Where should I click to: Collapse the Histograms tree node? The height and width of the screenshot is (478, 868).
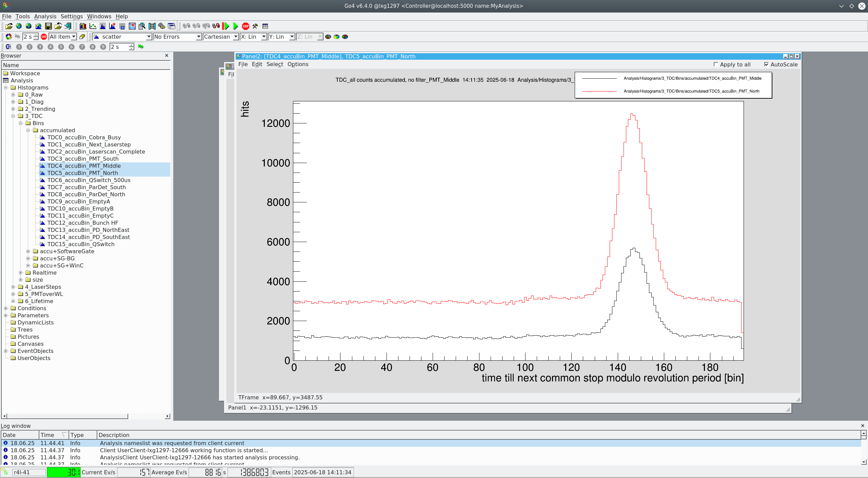click(x=6, y=87)
